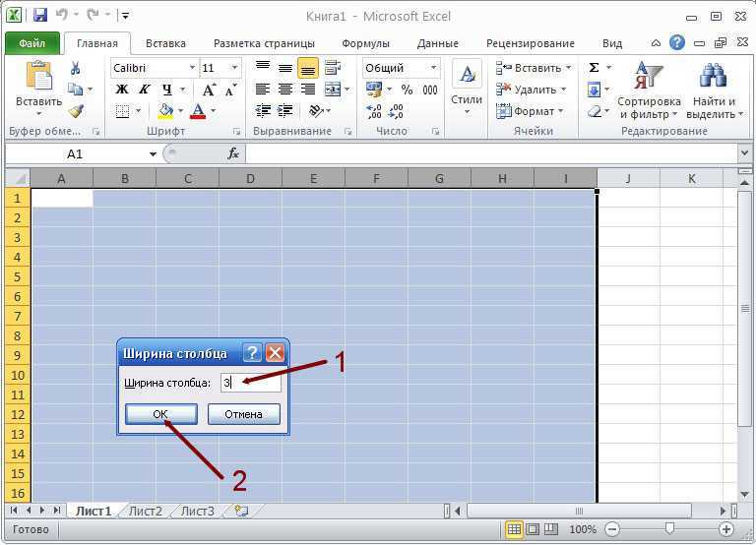Toggle Italic (К) formatting
Screen dimensions: 756x545
[x=144, y=90]
